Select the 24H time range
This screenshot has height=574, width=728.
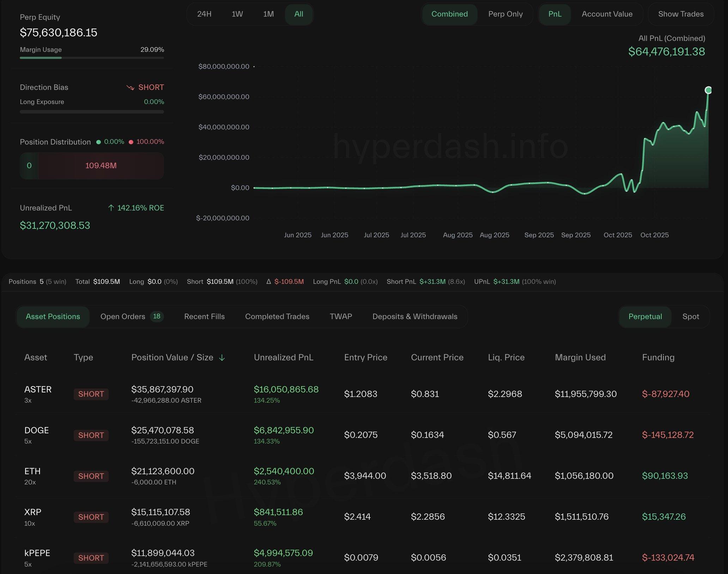(x=204, y=14)
